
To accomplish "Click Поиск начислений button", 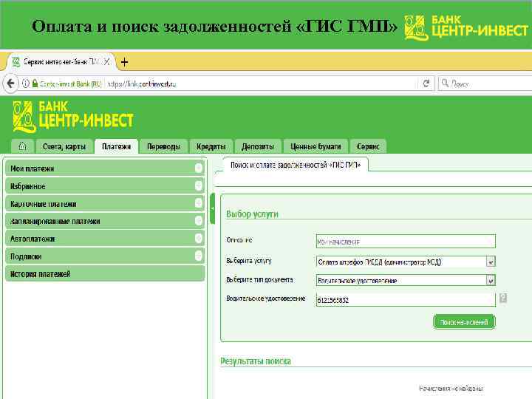I will tap(464, 322).
